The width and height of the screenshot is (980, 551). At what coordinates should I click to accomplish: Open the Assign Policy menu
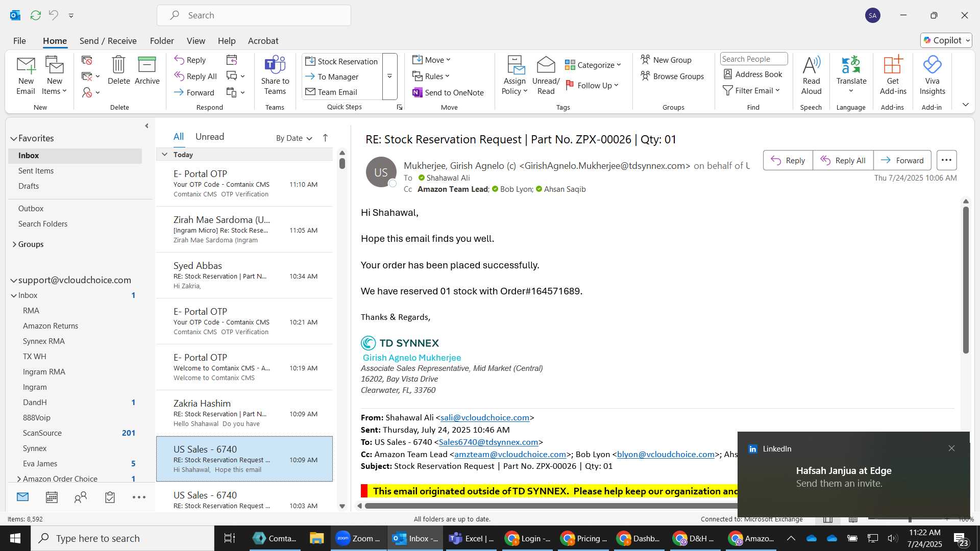[514, 75]
